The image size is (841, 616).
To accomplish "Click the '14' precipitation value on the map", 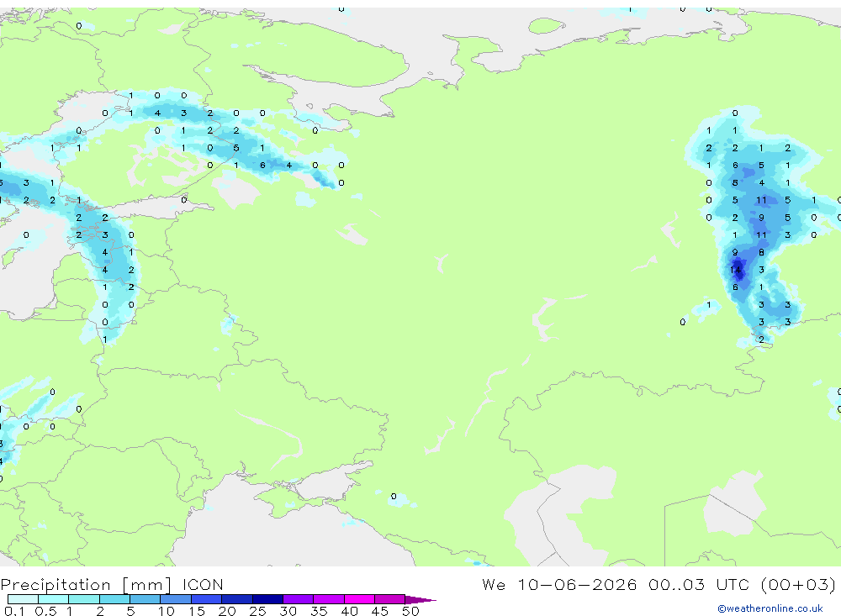I will pyautogui.click(x=735, y=270).
